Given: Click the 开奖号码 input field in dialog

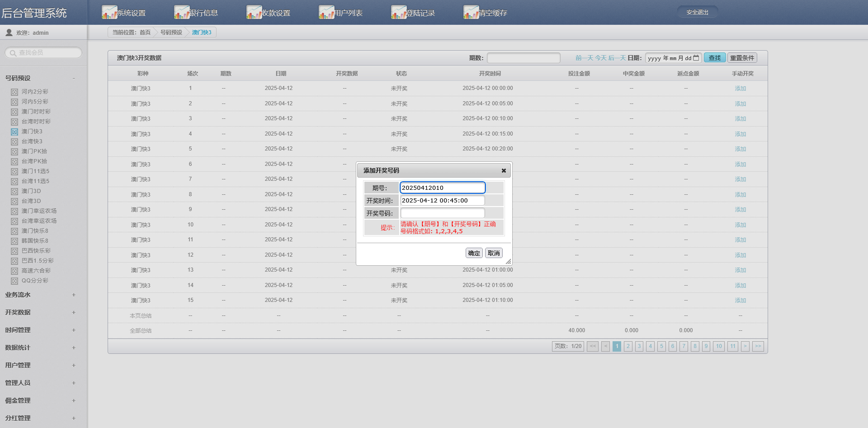Looking at the screenshot, I should 442,213.
